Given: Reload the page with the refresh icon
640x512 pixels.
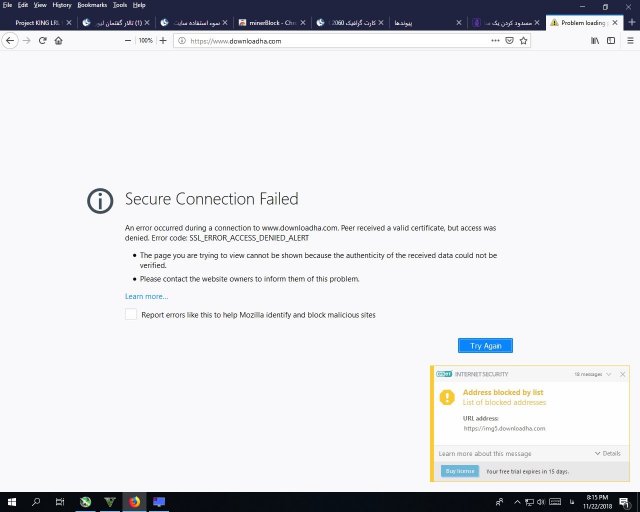Looking at the screenshot, I should (x=43, y=40).
